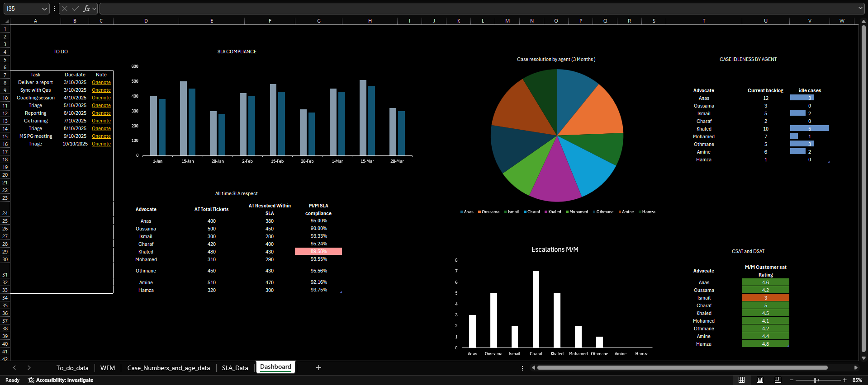Open the Onenote link for Sync with Qas
The width and height of the screenshot is (868, 385).
[101, 90]
